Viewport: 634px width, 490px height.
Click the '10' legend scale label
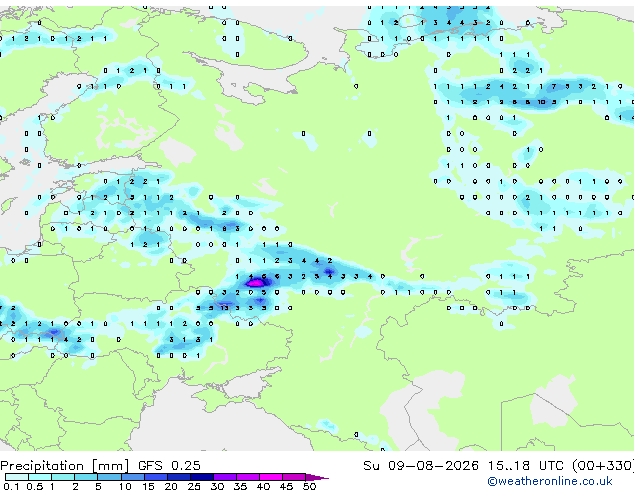(x=125, y=486)
